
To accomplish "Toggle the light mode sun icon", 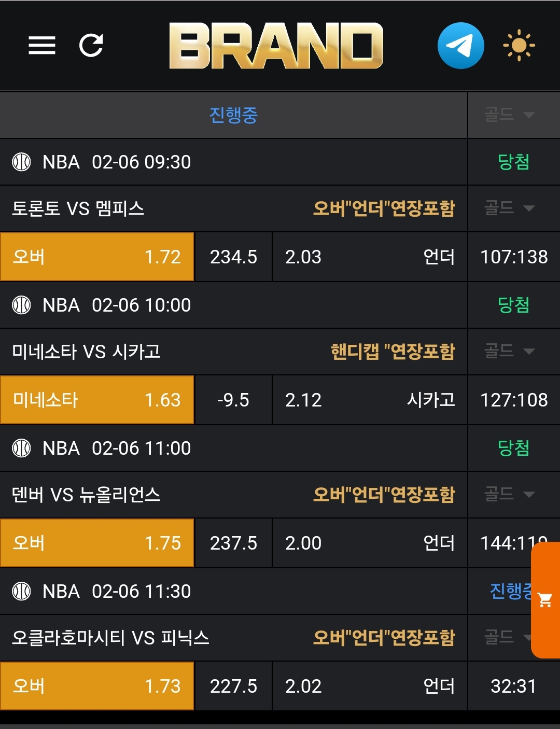I will (519, 46).
